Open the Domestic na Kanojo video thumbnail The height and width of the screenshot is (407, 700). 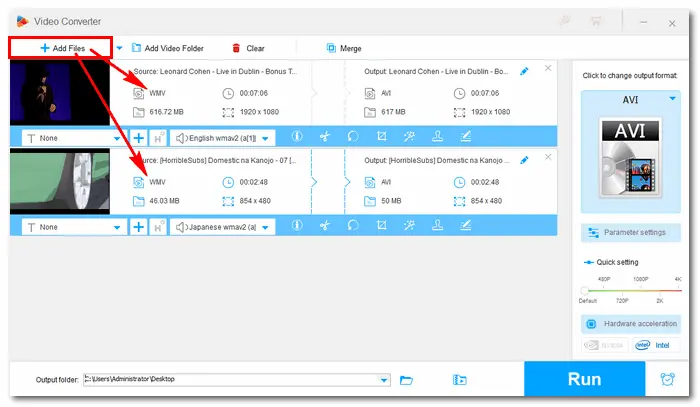(x=60, y=181)
